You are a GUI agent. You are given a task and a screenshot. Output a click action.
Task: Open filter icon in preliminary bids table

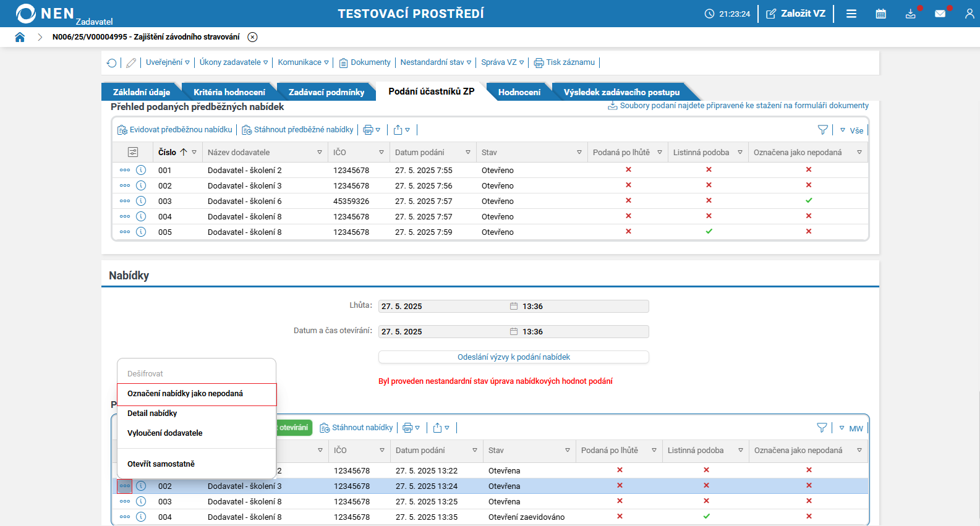click(x=822, y=130)
